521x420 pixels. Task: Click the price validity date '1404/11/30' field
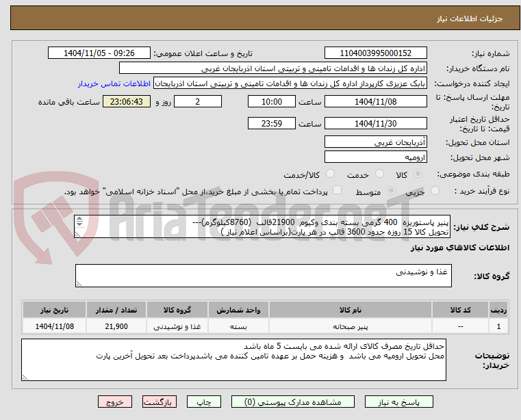pos(375,124)
